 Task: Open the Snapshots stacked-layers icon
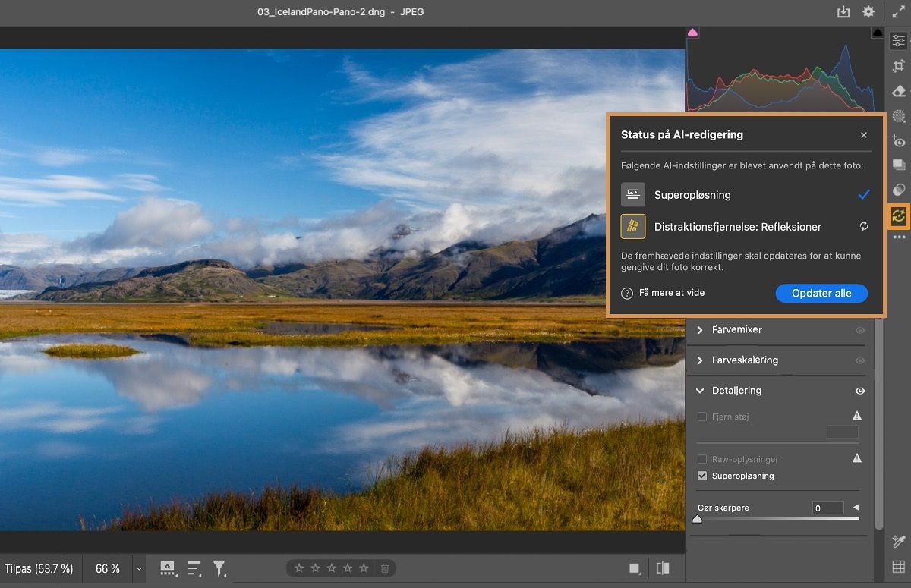[x=899, y=165]
